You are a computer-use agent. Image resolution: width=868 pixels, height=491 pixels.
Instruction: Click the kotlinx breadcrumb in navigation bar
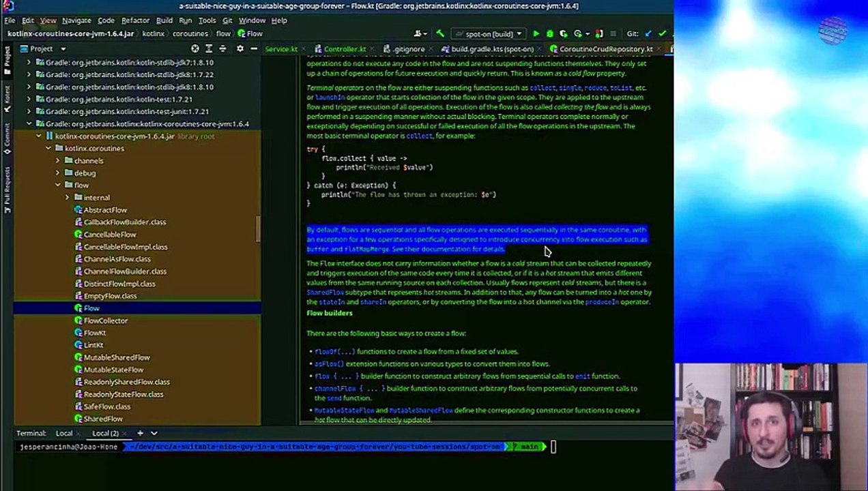coord(153,33)
